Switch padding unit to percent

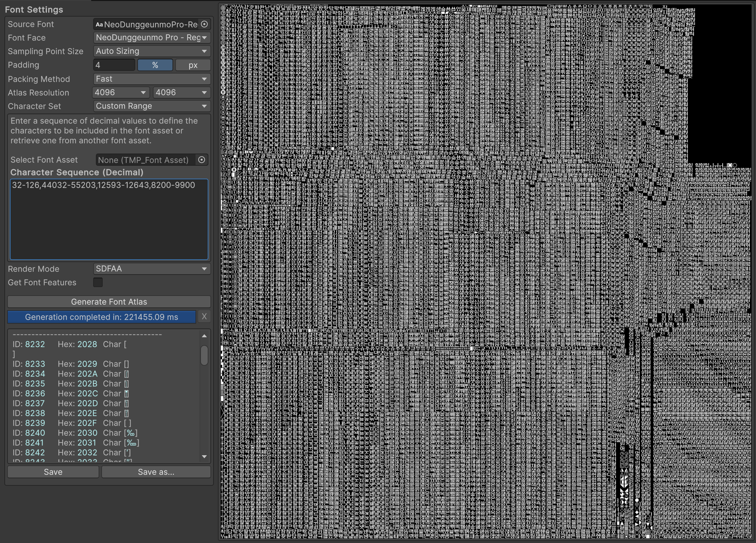tap(155, 65)
